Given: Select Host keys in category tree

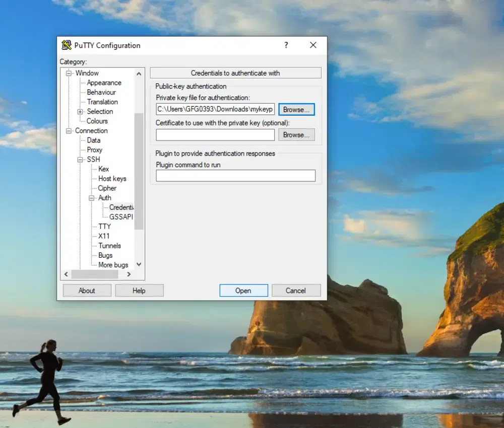Looking at the screenshot, I should tap(112, 179).
